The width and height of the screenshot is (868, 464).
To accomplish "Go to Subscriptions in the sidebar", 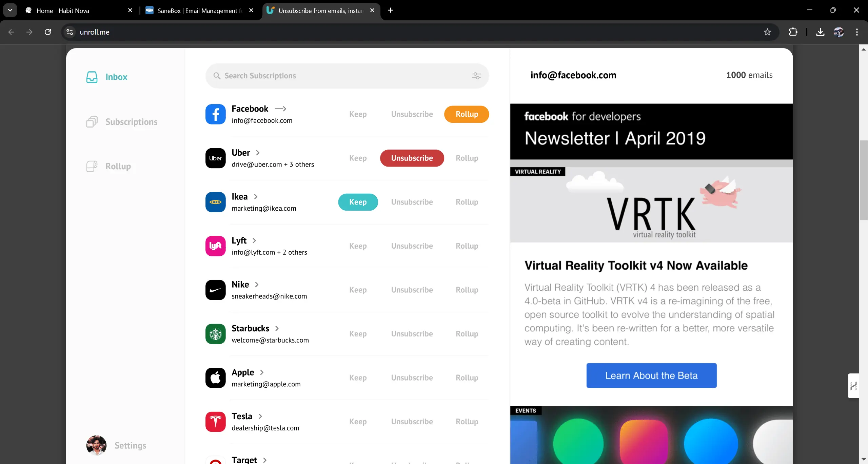I will [x=132, y=122].
